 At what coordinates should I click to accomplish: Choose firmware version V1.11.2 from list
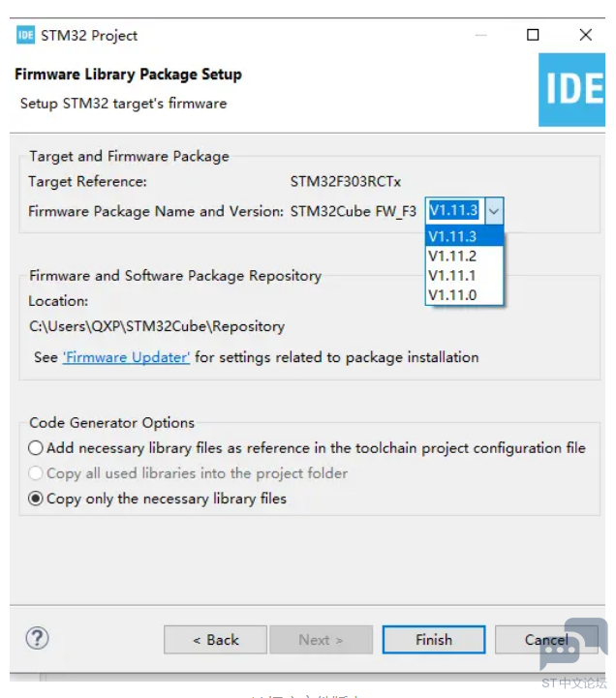465,256
